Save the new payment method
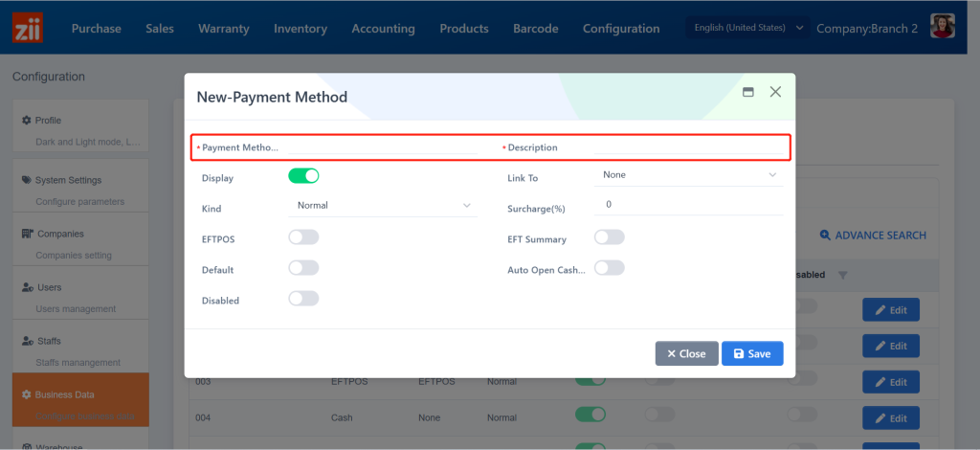Screen dimensions: 980x450 pyautogui.click(x=751, y=353)
